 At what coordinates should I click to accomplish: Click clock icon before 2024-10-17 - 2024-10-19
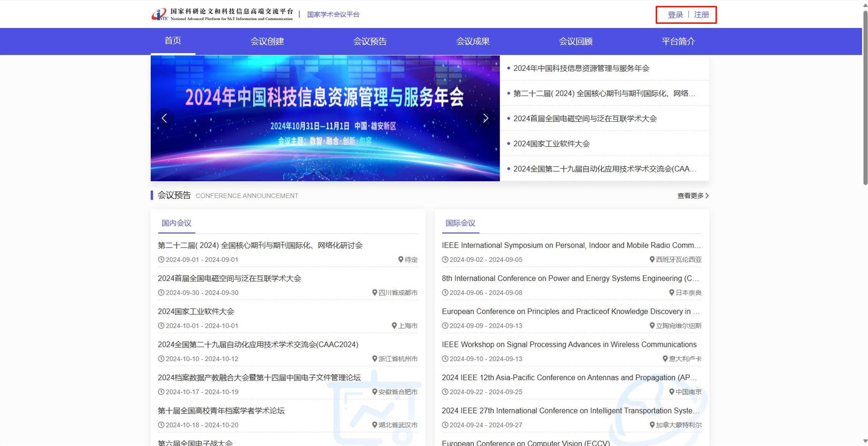(161, 392)
